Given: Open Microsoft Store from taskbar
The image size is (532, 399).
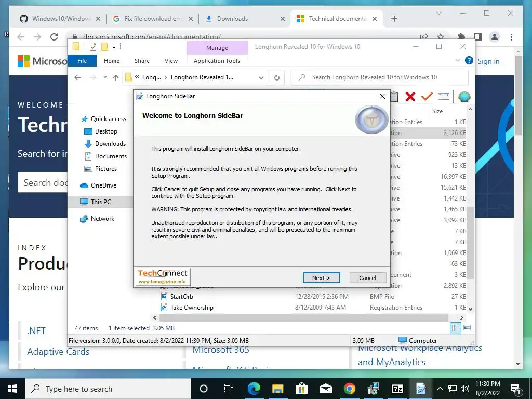Looking at the screenshot, I should (x=301, y=389).
